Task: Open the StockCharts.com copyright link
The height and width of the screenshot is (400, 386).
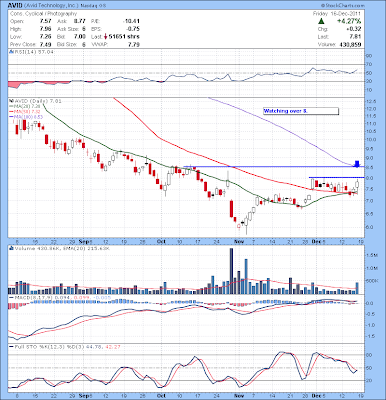Action: click(343, 6)
